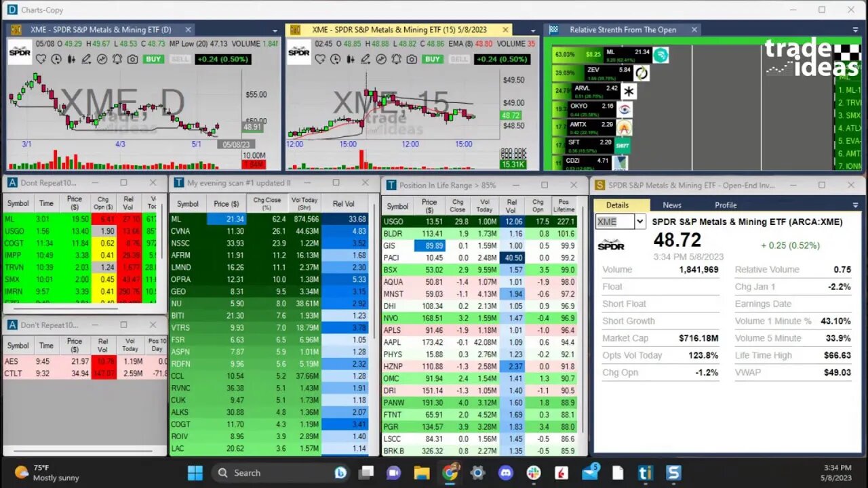Screen dimensions: 868x488
Task: Select candlestick style icon in 15-minute chart
Action: coord(350,59)
